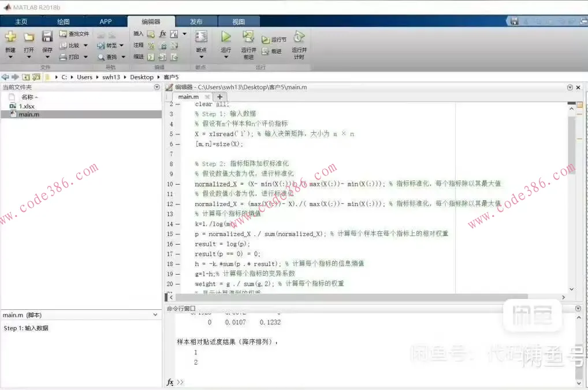Click Desktop in the address path
This screenshot has height=390, width=588.
(x=142, y=77)
